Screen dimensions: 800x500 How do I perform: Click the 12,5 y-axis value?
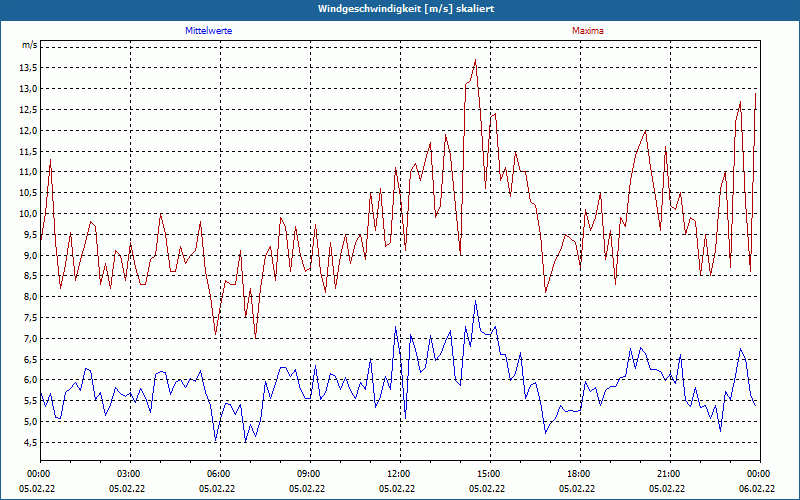[29, 110]
